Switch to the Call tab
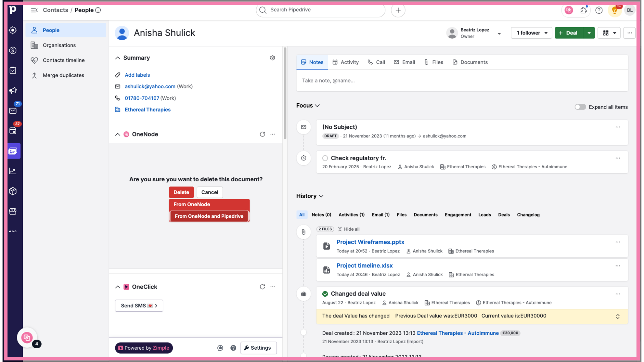 point(376,62)
